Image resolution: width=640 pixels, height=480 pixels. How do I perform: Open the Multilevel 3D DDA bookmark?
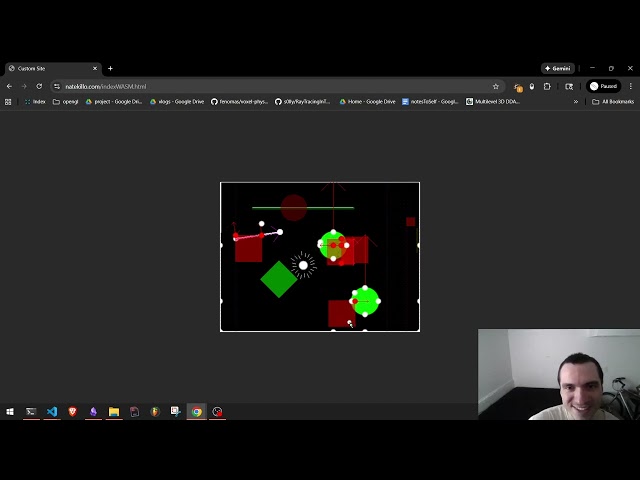pos(493,102)
